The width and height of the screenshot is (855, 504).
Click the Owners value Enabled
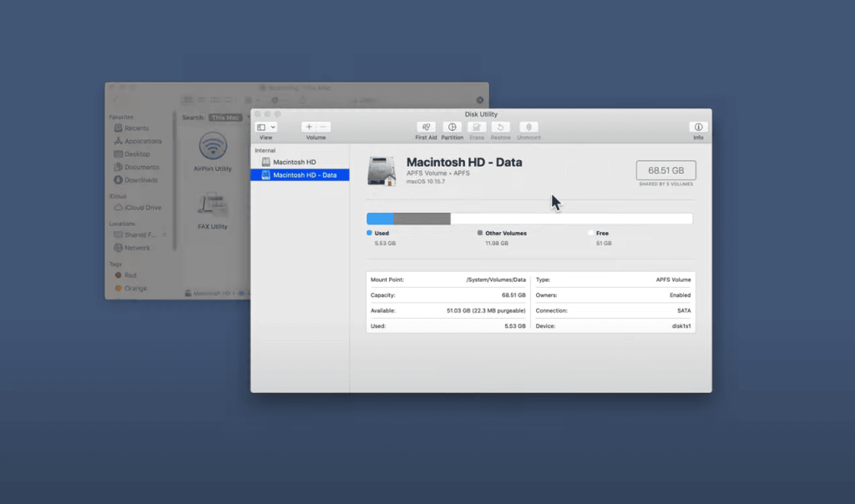tap(680, 295)
